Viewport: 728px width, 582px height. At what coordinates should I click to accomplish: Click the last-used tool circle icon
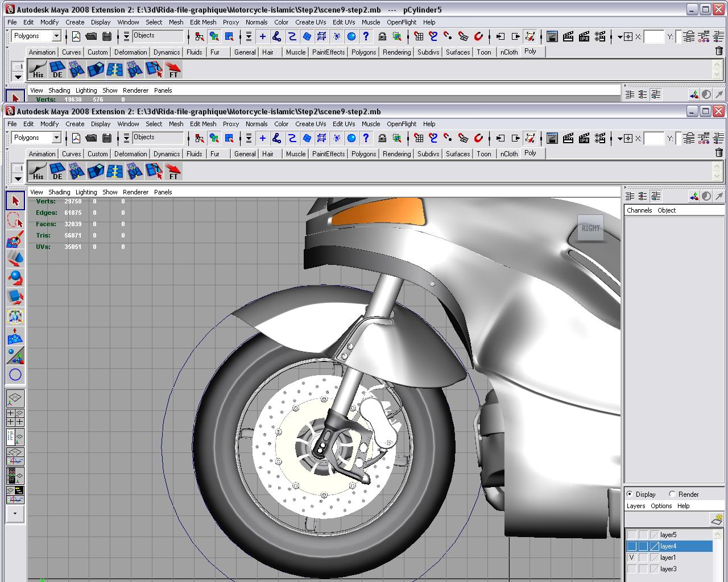coord(15,375)
